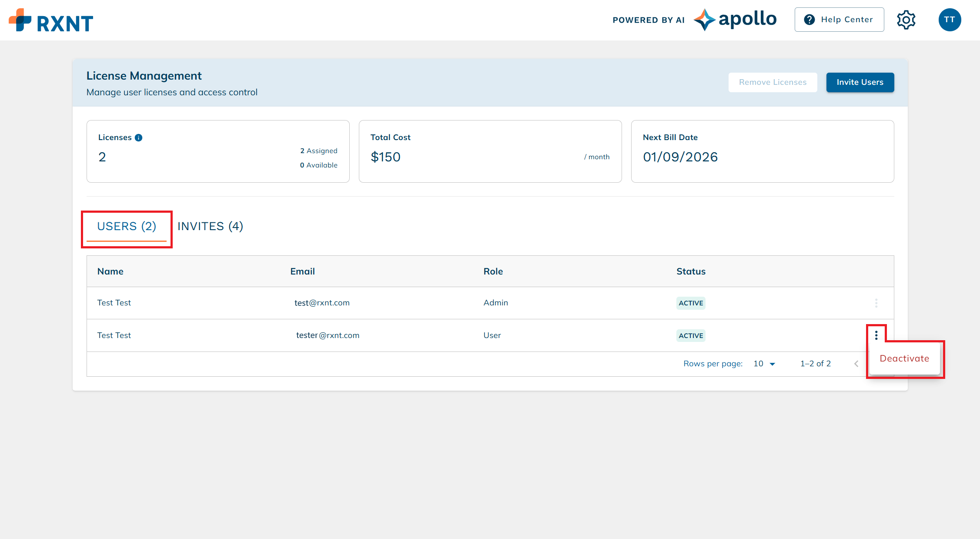Open the settings gear icon

pyautogui.click(x=906, y=20)
